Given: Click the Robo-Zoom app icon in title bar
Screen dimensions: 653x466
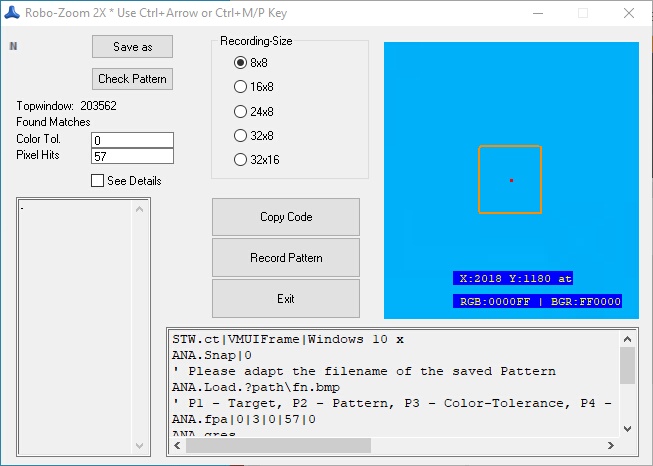Looking at the screenshot, I should pyautogui.click(x=13, y=13).
